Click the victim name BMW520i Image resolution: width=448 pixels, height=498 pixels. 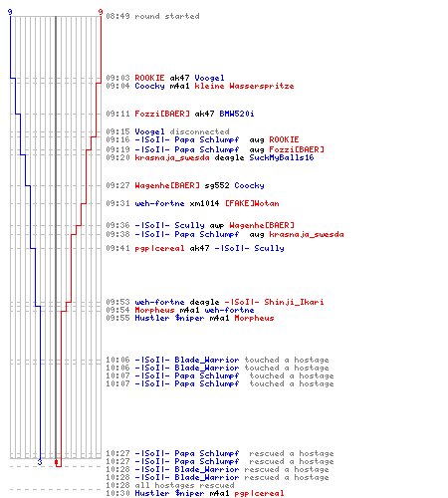pos(237,114)
